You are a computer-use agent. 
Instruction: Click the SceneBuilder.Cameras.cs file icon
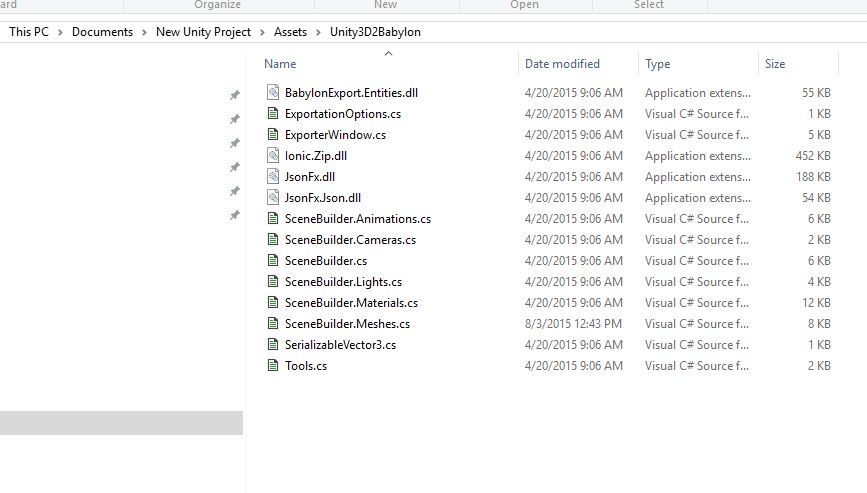coord(273,239)
